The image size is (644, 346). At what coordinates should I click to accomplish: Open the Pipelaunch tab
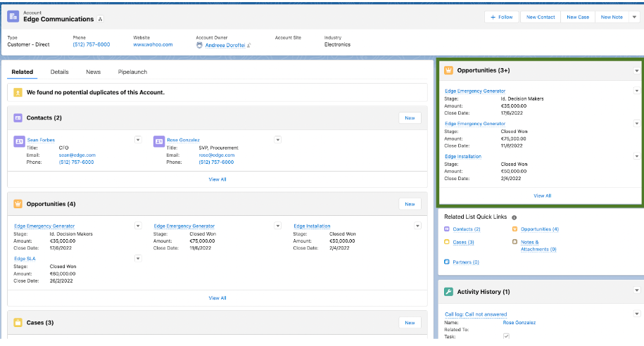[132, 72]
